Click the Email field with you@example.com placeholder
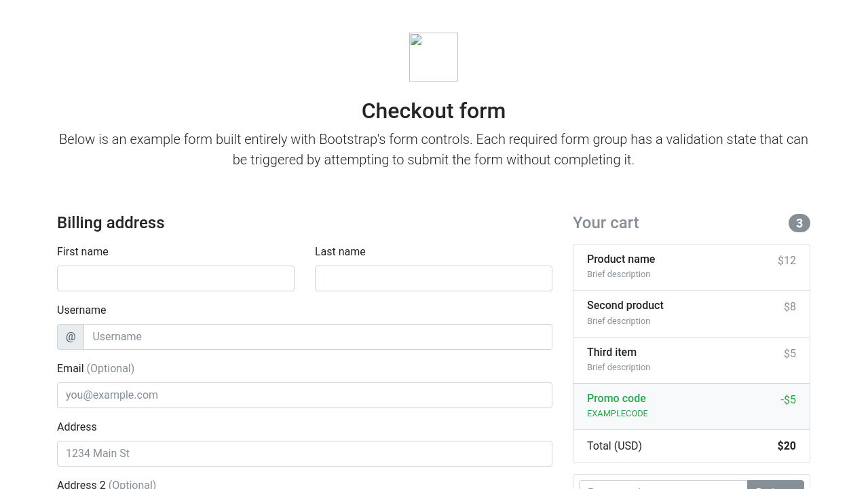Screen dimensions: 868x489 click(x=304, y=395)
